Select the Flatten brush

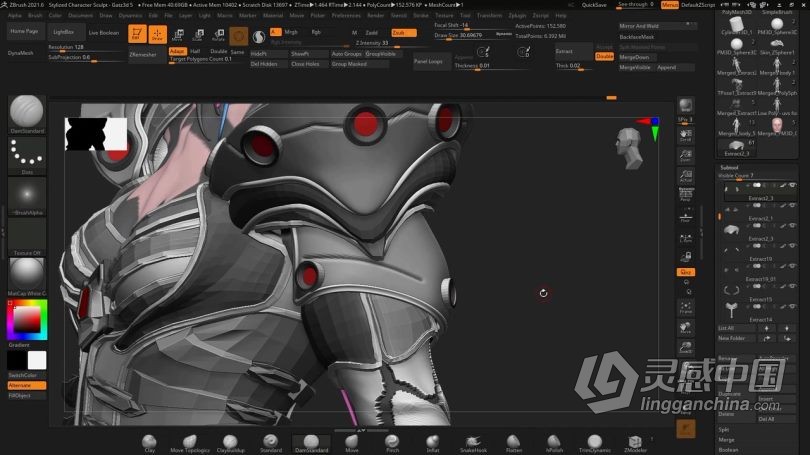coord(513,443)
